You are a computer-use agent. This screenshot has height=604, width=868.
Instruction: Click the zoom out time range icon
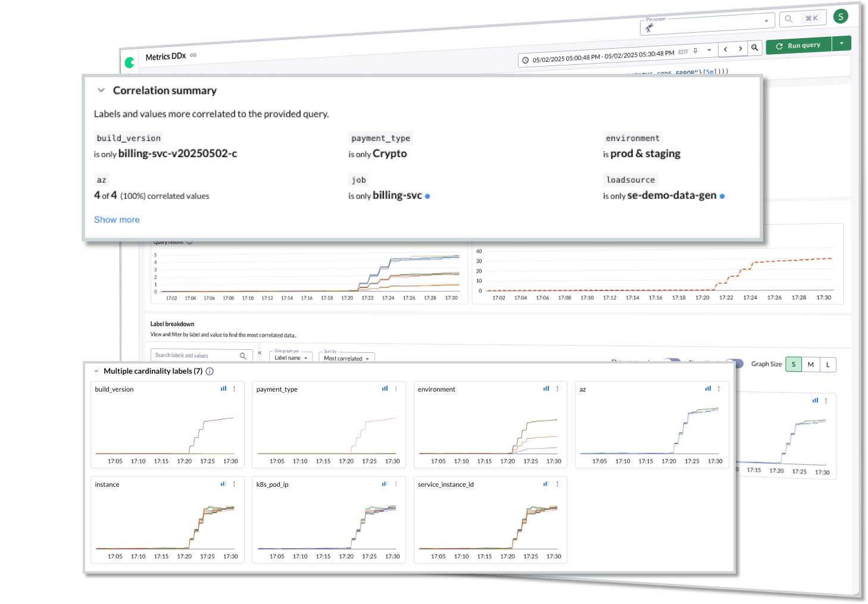click(x=754, y=48)
